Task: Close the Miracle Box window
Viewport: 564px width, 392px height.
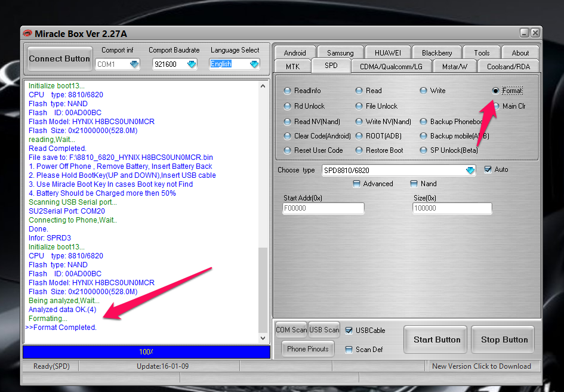Action: (x=535, y=33)
